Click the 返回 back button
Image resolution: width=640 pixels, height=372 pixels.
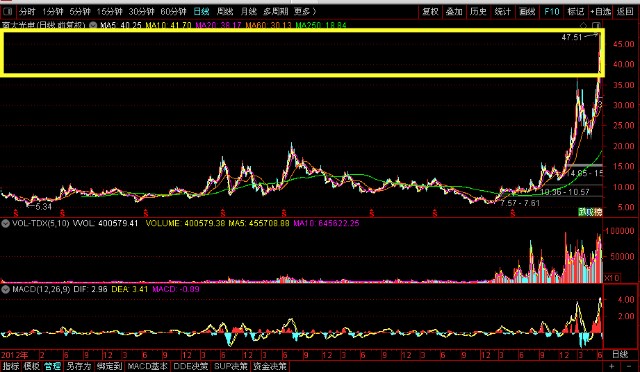pos(625,11)
